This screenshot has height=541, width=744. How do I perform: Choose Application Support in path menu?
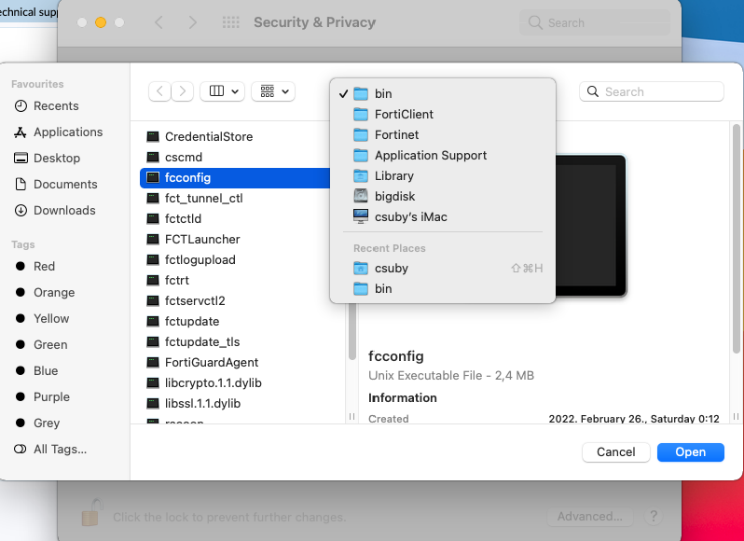(430, 155)
